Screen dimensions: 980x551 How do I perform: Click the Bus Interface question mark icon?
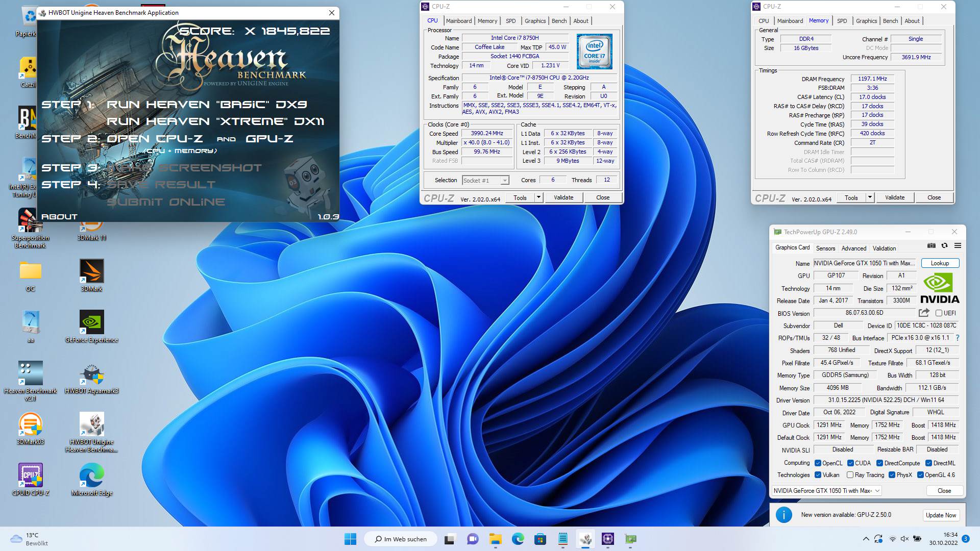(x=958, y=338)
